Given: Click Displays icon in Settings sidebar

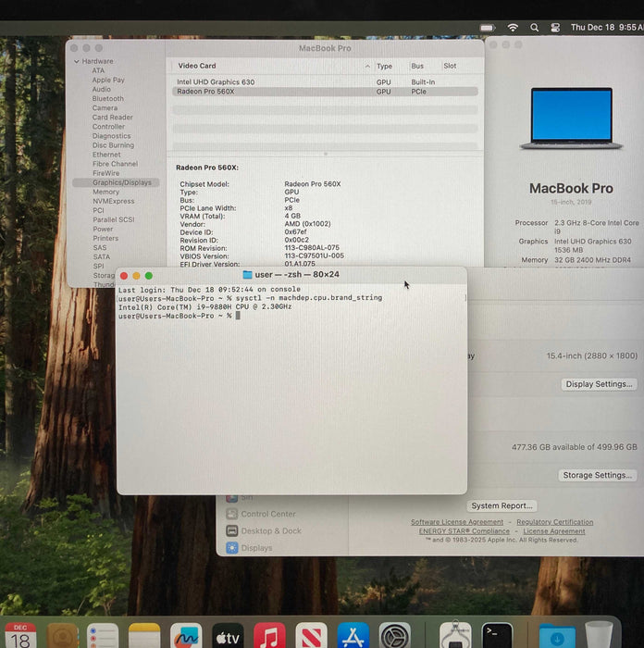Looking at the screenshot, I should pos(231,548).
